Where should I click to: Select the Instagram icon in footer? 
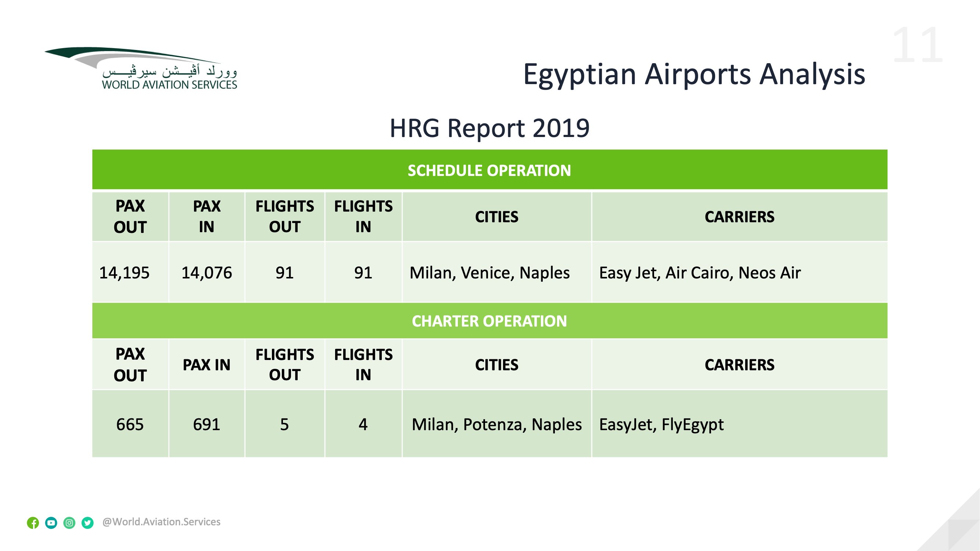69,523
